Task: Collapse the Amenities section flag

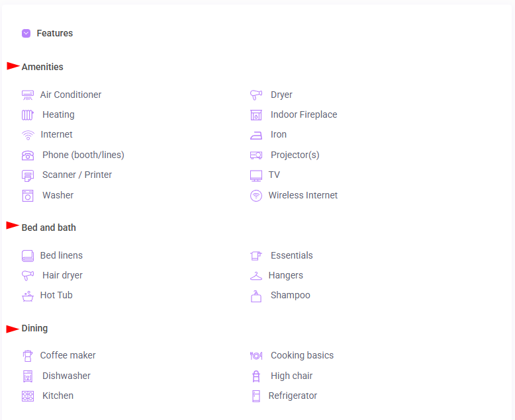Action: pos(13,66)
